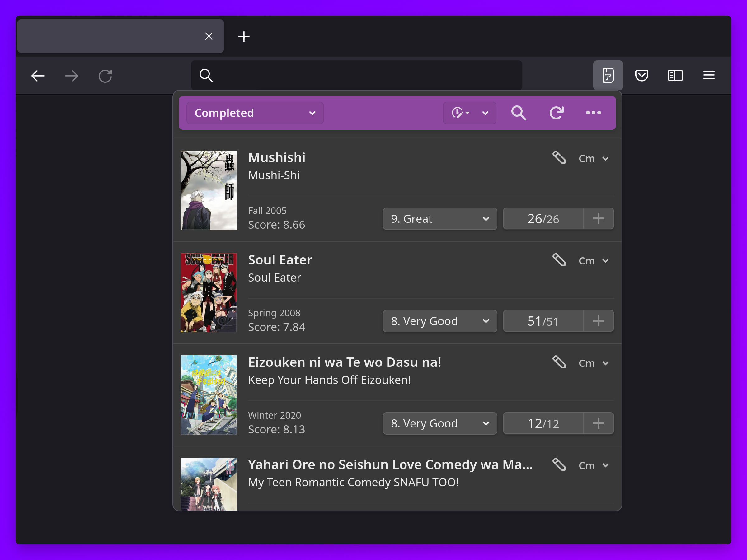Click Score: 8.13 text

point(276,429)
